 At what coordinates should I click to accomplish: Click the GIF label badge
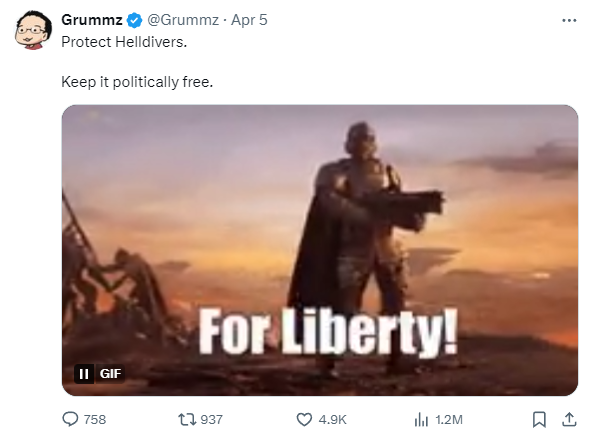point(110,374)
